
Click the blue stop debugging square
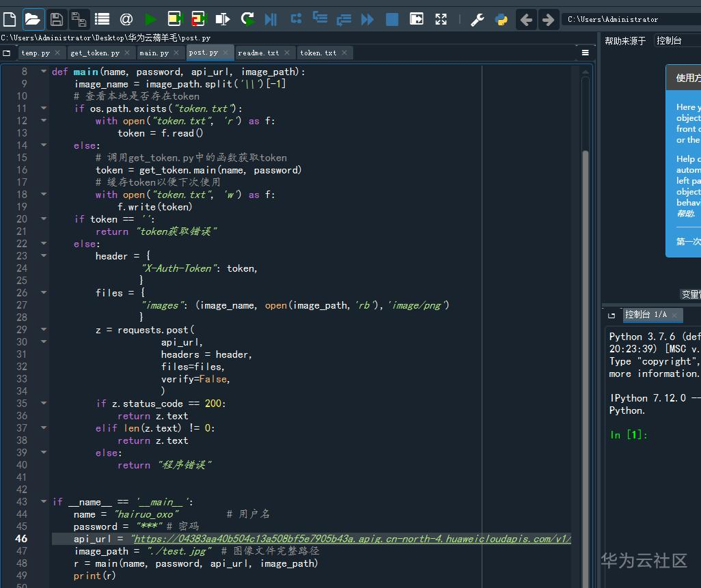[392, 19]
